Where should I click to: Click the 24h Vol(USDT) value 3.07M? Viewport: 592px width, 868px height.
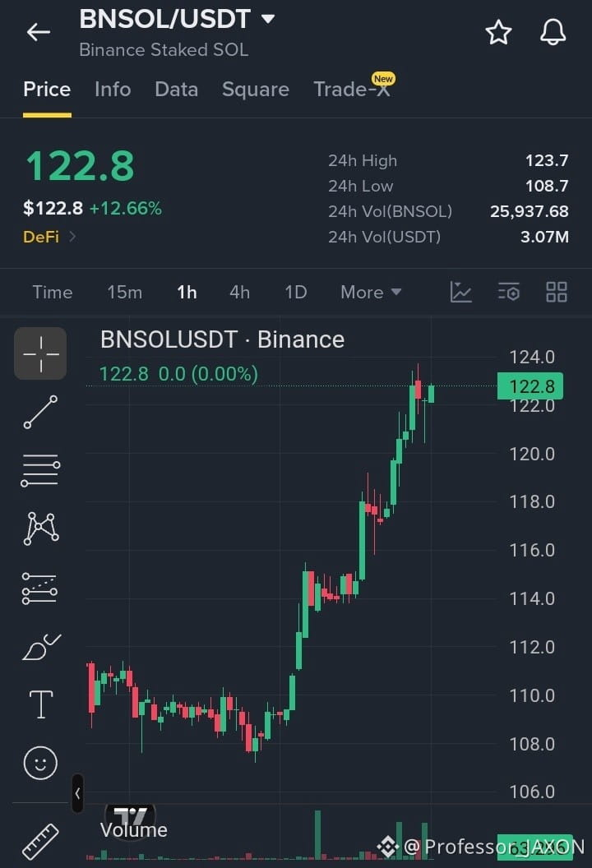pos(544,237)
